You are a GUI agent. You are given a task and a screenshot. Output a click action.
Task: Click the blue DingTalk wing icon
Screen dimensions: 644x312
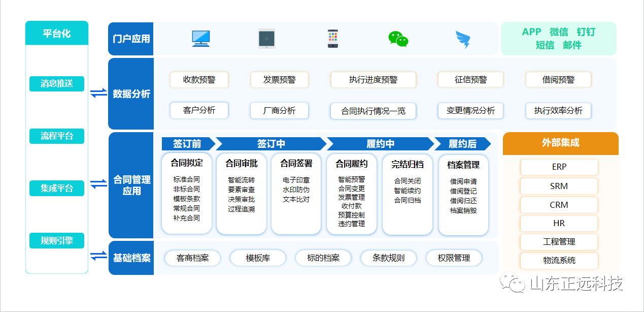coord(463,39)
